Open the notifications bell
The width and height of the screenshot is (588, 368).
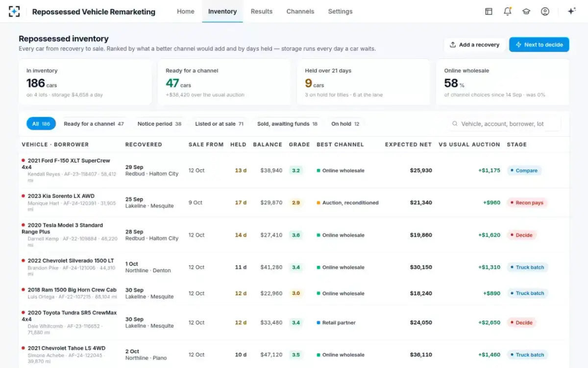(x=508, y=11)
